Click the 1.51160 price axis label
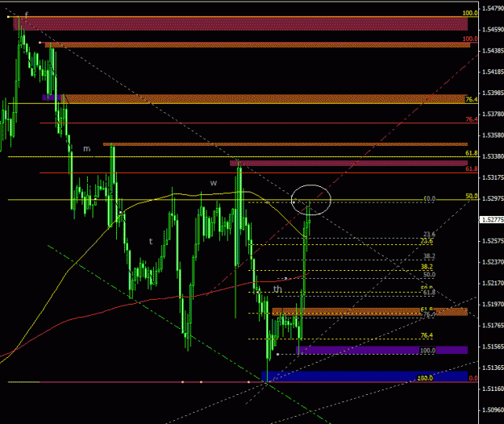Screen dimensions: 504x424 point(493,389)
